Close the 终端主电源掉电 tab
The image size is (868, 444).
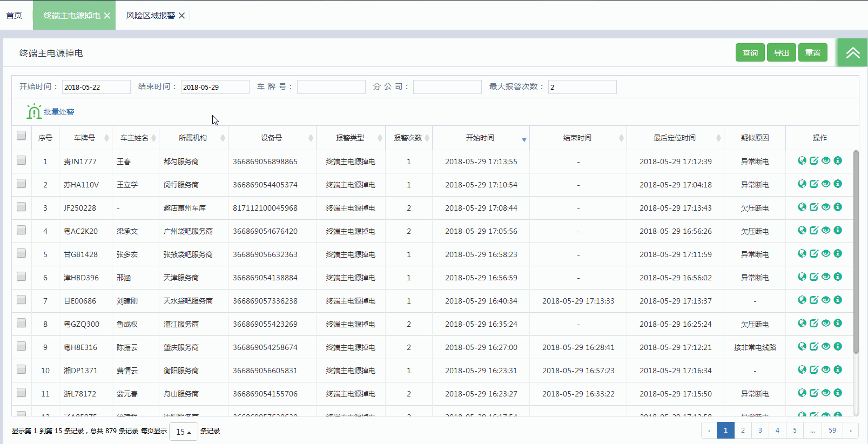(x=107, y=16)
